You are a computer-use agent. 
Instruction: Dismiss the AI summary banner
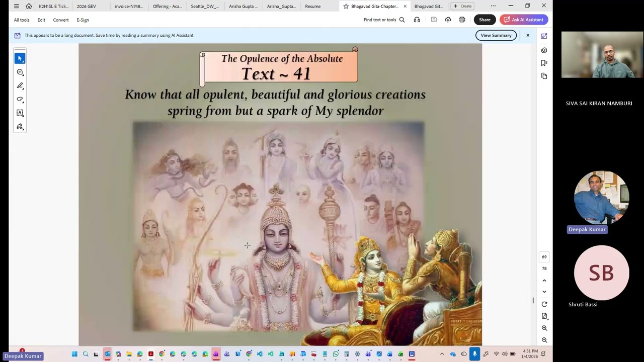click(x=528, y=35)
